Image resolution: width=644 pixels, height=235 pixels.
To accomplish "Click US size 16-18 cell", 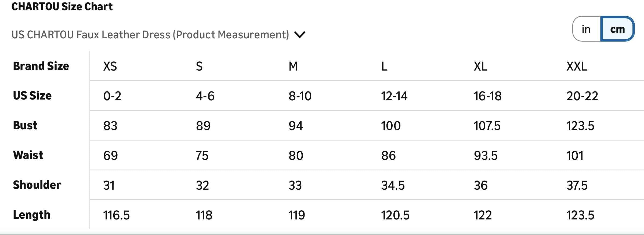I will [487, 96].
